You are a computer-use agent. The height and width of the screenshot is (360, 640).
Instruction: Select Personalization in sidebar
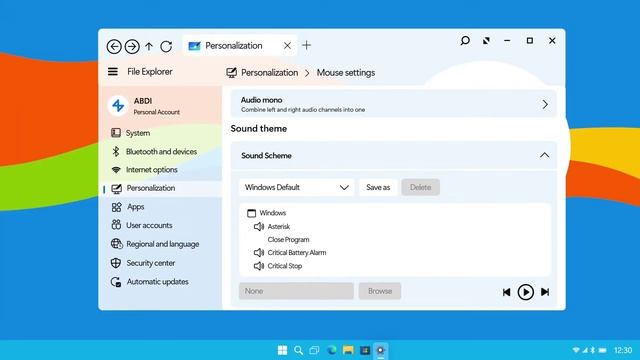tap(161, 188)
